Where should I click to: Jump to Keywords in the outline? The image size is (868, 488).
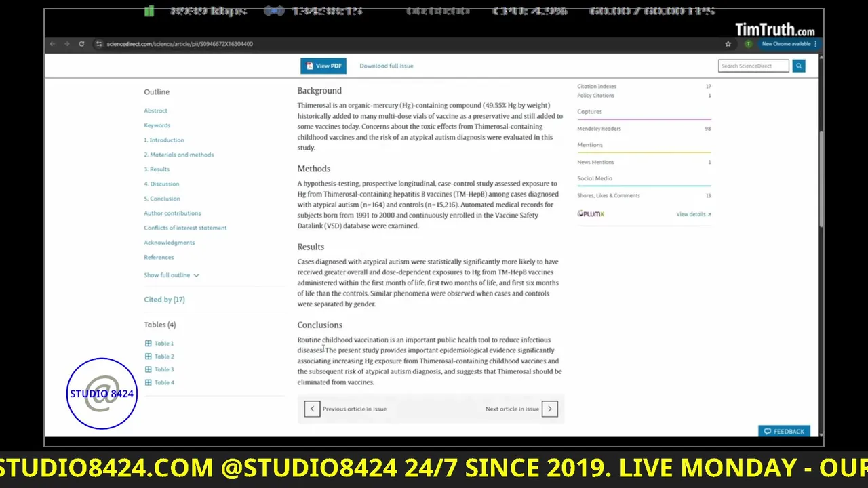(x=157, y=125)
